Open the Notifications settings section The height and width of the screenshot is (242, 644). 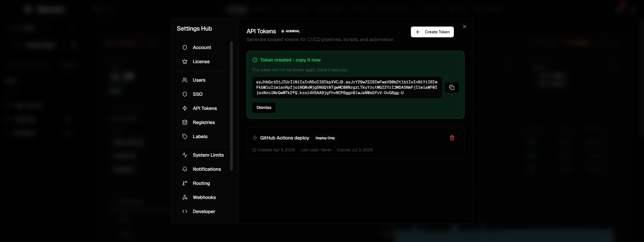coord(203,169)
